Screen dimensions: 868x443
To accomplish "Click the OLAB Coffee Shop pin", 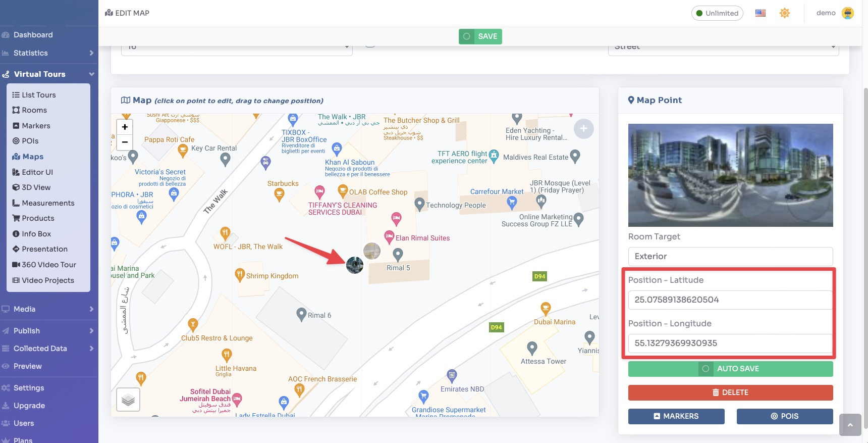I will tap(343, 191).
